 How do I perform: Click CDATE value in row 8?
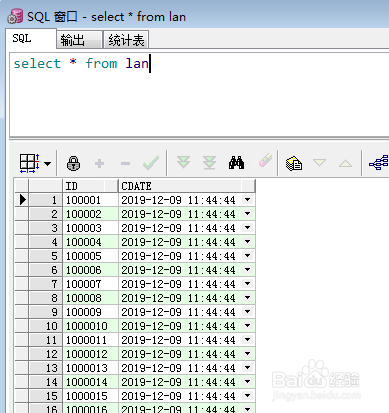(x=178, y=298)
